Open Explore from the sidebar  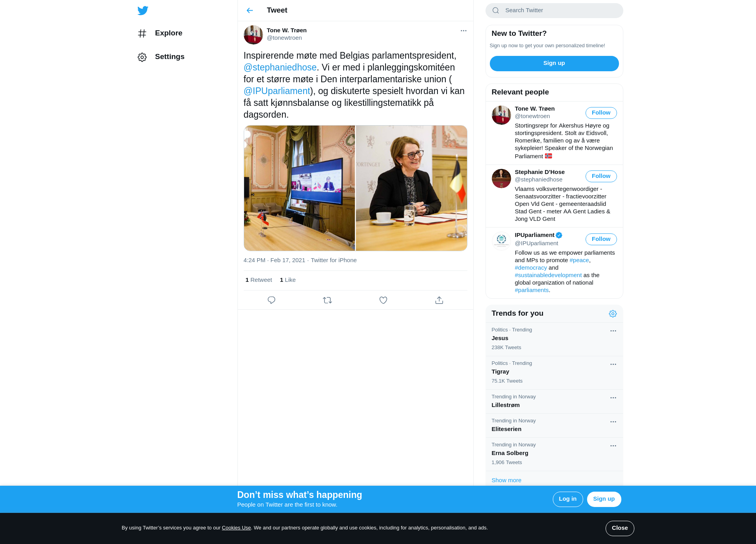click(160, 33)
